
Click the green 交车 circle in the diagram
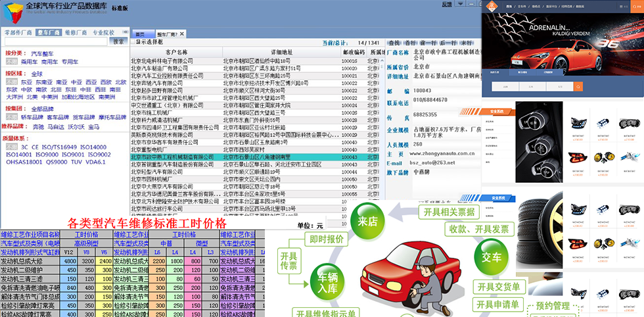tap(492, 257)
